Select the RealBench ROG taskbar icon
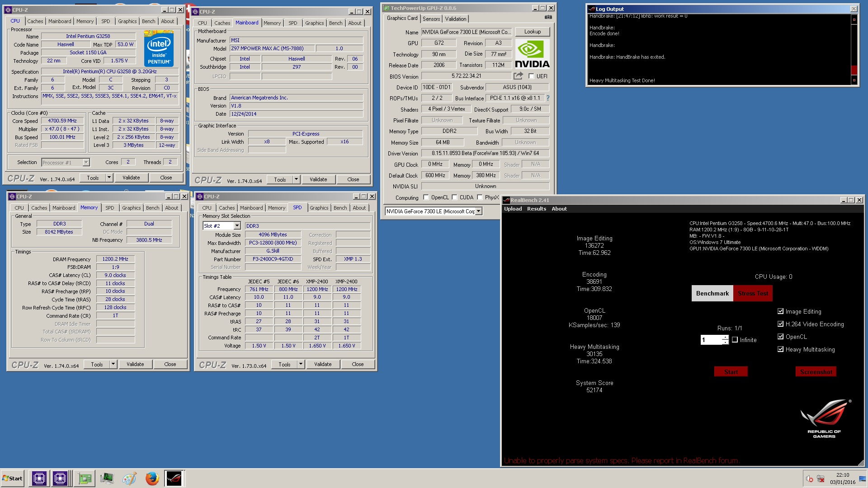 coord(174,478)
